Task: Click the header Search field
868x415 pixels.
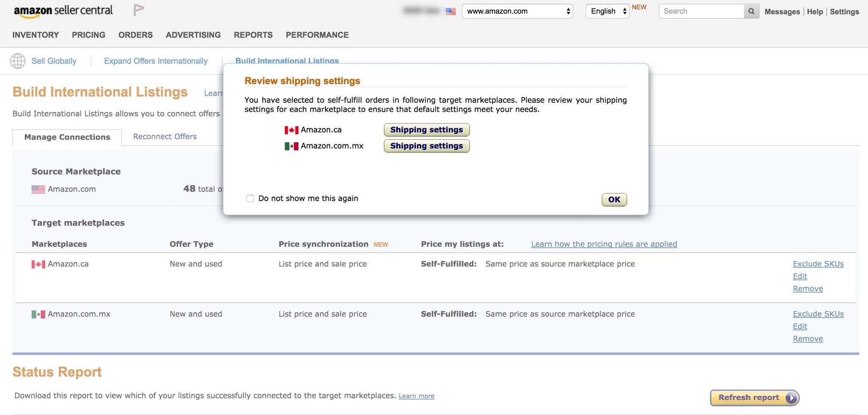Action: pos(701,11)
